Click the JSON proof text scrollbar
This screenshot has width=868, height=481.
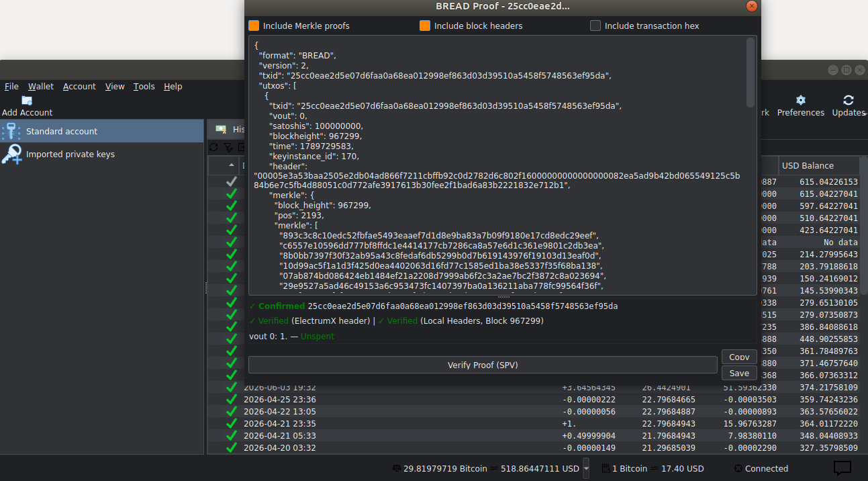pos(751,72)
